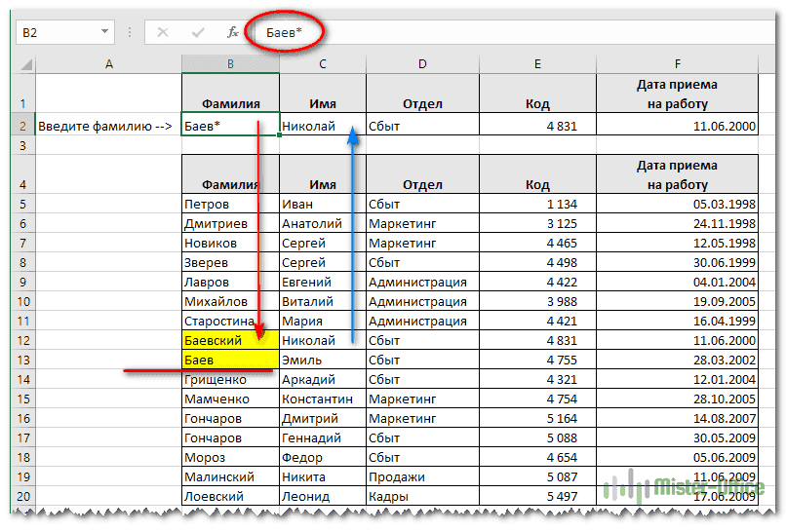
Task: Select cell with date 11.06.2000 in row 2
Action: [676, 126]
